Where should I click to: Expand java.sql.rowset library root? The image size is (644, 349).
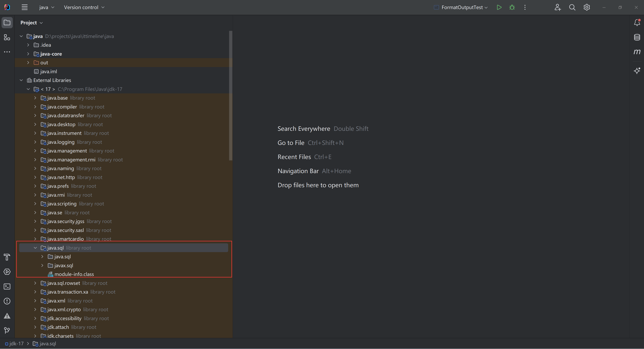pyautogui.click(x=35, y=283)
